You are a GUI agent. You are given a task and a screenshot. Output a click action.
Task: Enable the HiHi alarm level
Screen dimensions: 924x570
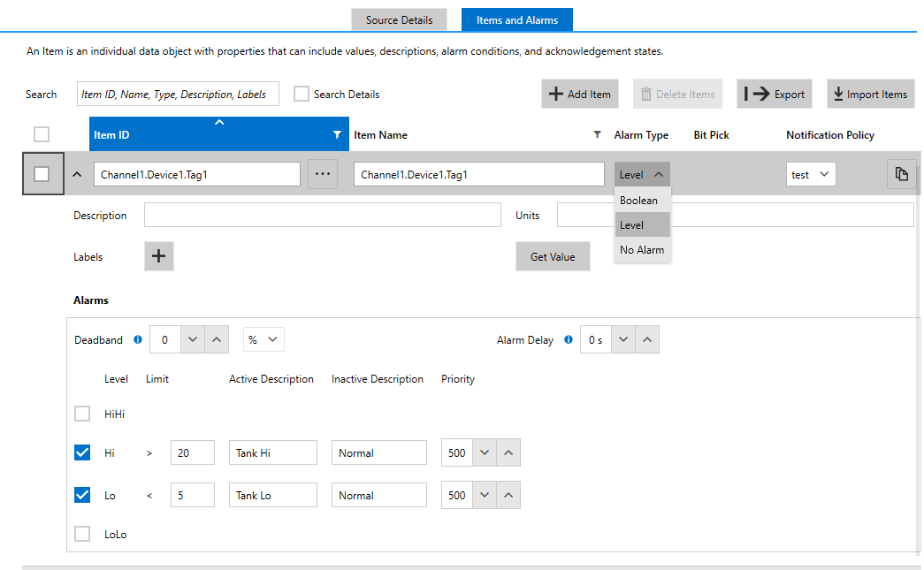click(82, 414)
